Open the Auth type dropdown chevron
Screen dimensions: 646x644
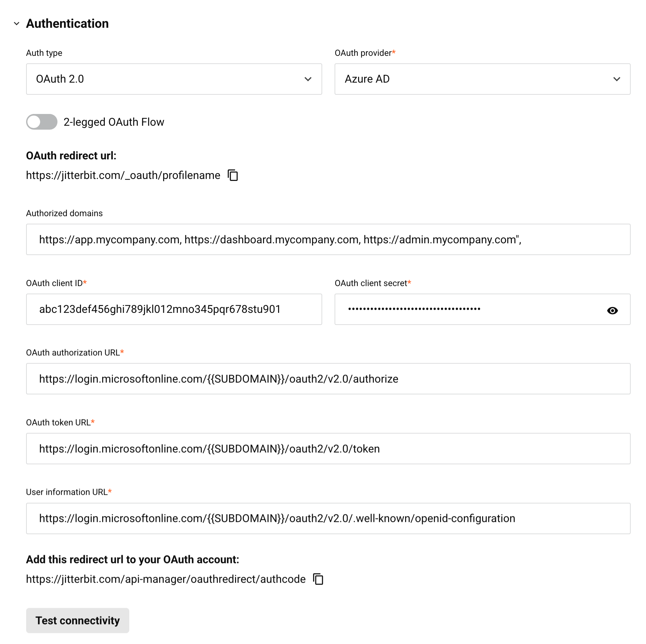point(307,79)
